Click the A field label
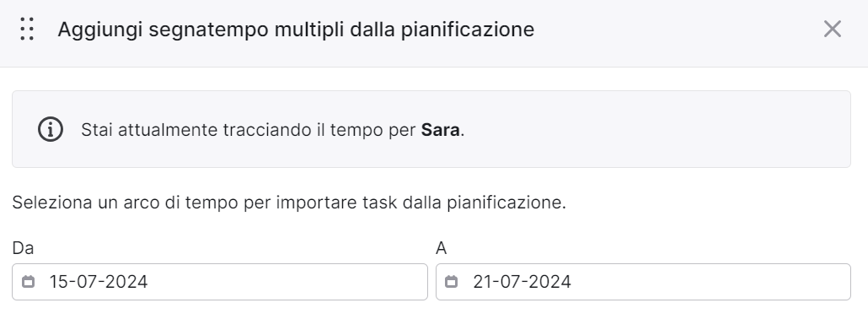The width and height of the screenshot is (868, 319). click(442, 248)
